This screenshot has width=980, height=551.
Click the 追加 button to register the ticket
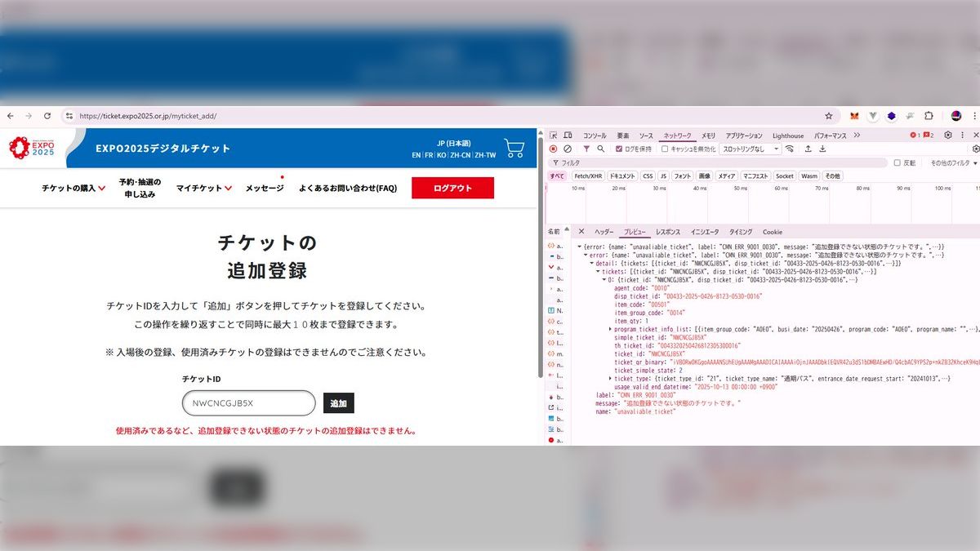[x=339, y=403]
